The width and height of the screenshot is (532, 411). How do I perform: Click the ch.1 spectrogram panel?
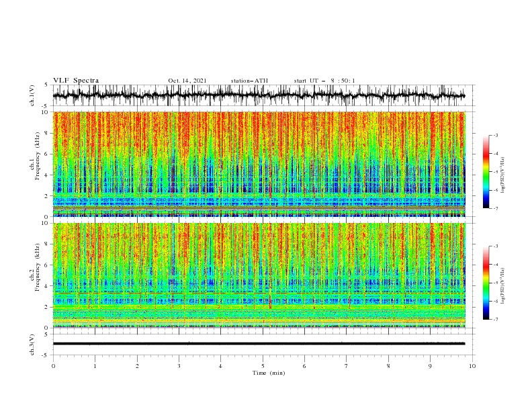(259, 164)
